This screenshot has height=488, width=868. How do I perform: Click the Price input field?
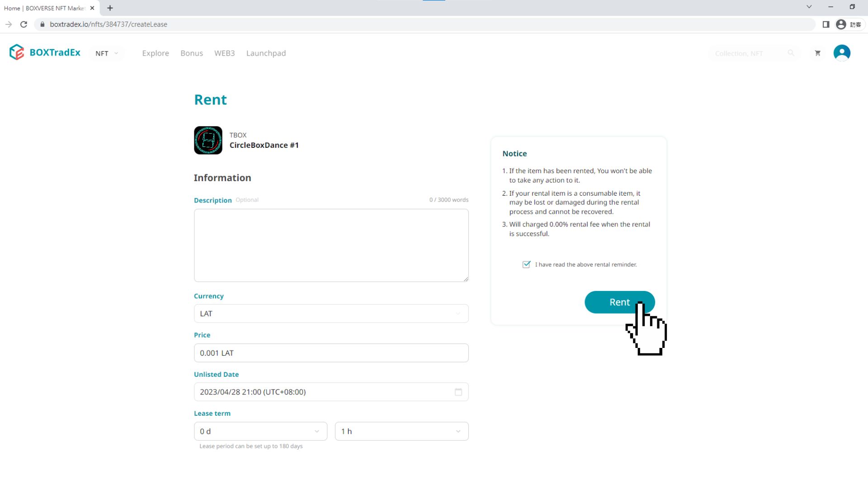pyautogui.click(x=331, y=353)
